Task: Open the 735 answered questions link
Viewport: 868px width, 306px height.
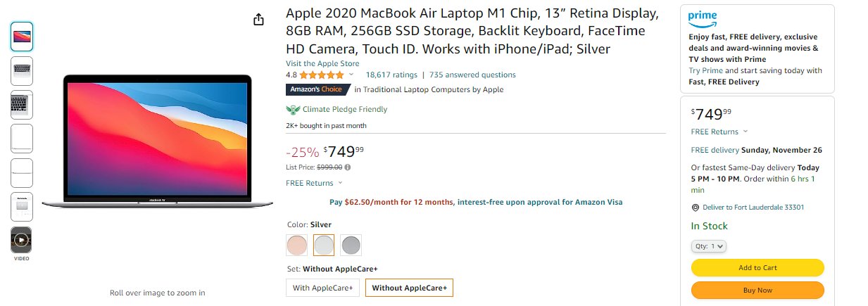Action: point(472,75)
